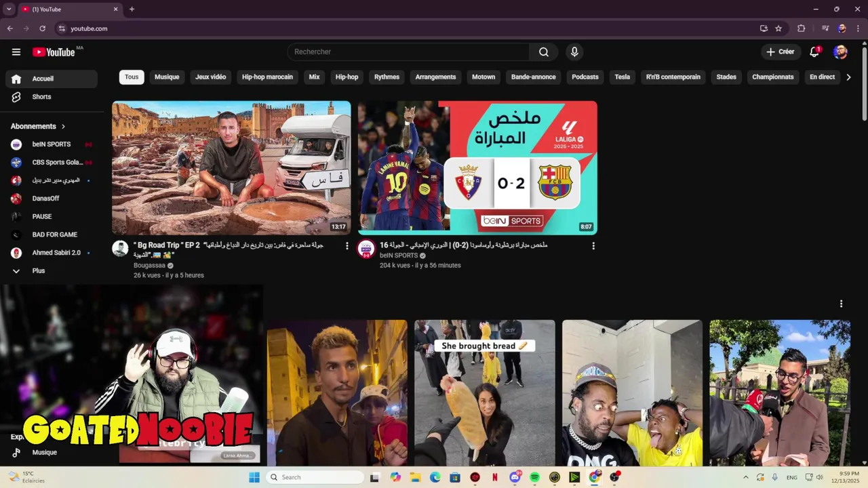Viewport: 868px width, 488px height.
Task: Expand the Abonnements section arrow
Action: (x=64, y=127)
